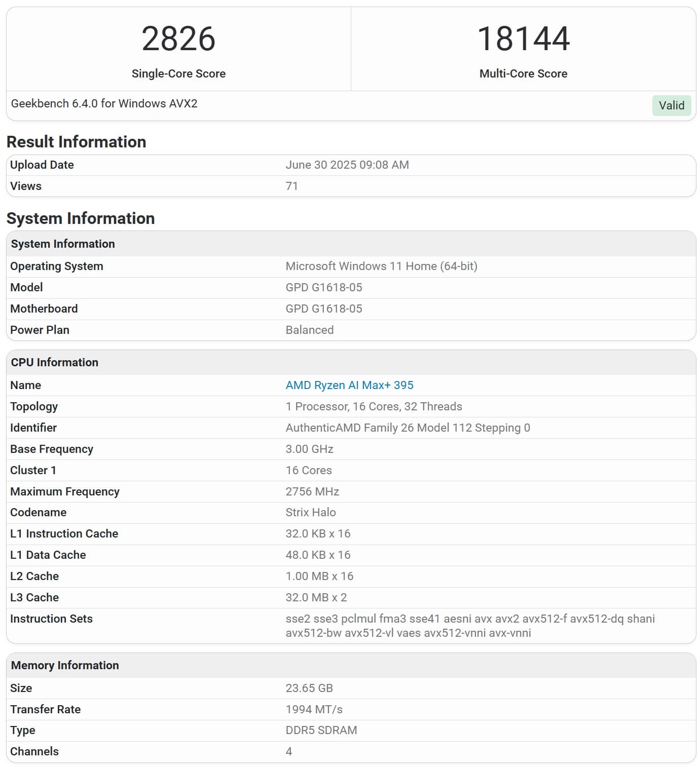Select the Single-Core Score value 2826

point(178,39)
